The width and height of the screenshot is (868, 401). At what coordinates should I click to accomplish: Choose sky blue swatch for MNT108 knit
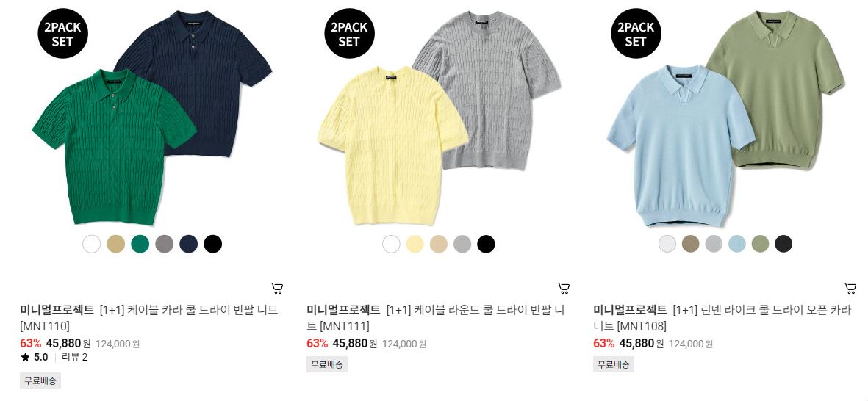736,244
